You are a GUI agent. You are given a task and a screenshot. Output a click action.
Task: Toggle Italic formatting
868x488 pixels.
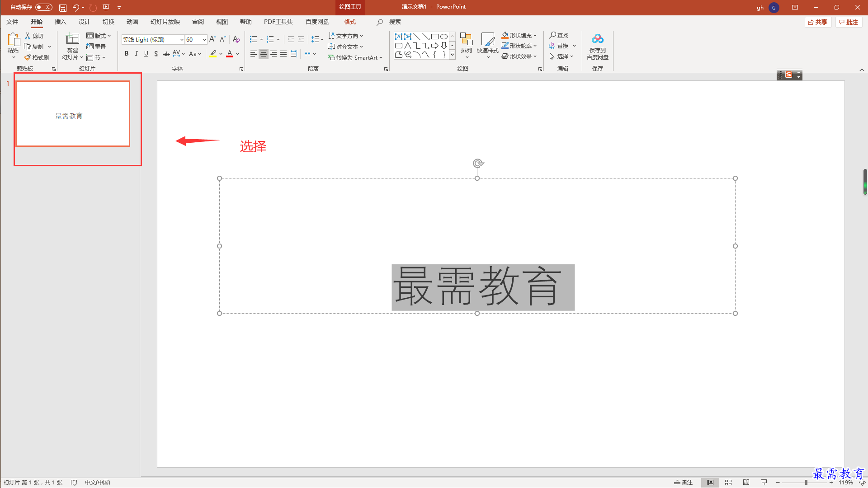(137, 54)
